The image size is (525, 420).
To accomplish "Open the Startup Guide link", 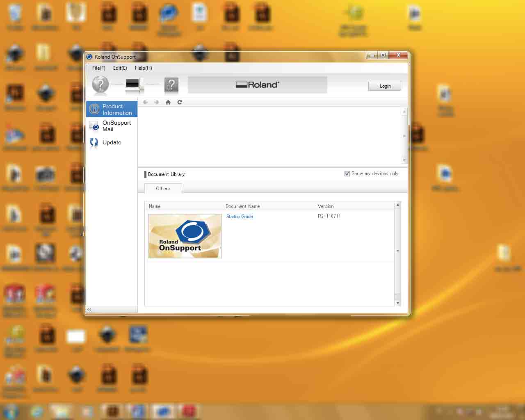I will [x=240, y=217].
